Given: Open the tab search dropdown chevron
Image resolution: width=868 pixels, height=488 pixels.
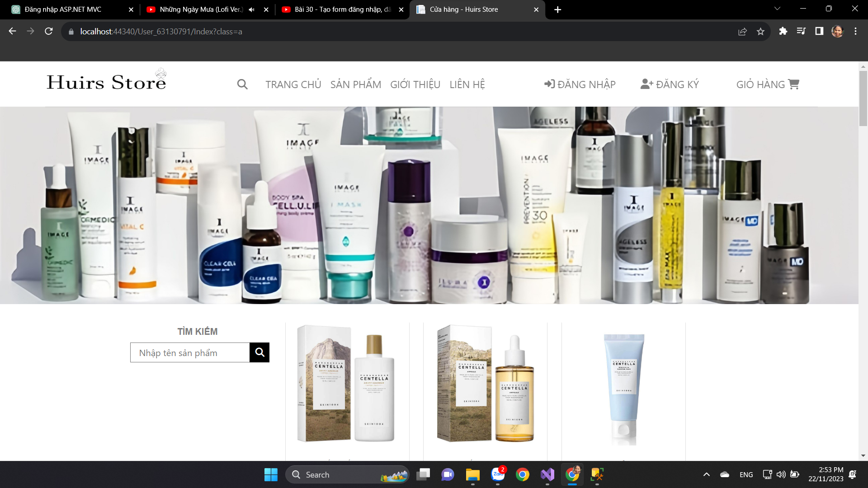Looking at the screenshot, I should [777, 9].
